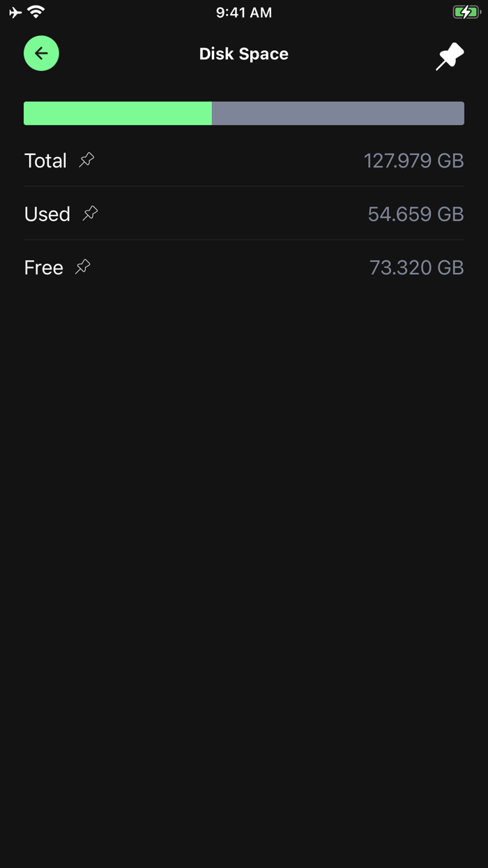Tap the charging battery icon
488x868 pixels.
466,12
